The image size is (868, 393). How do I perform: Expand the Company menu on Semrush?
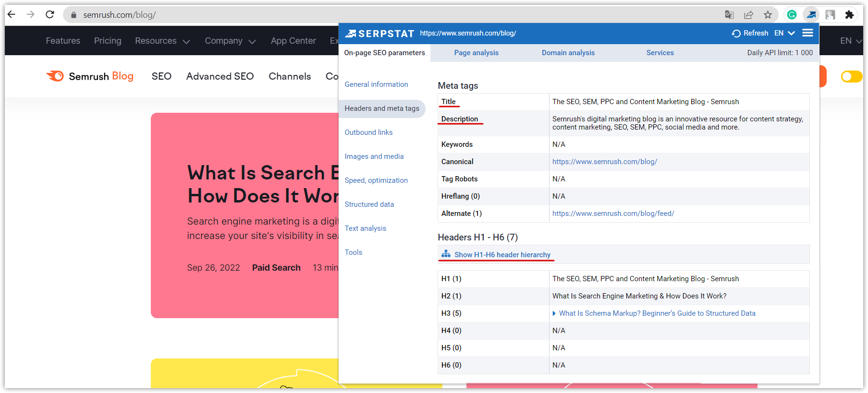click(x=230, y=41)
